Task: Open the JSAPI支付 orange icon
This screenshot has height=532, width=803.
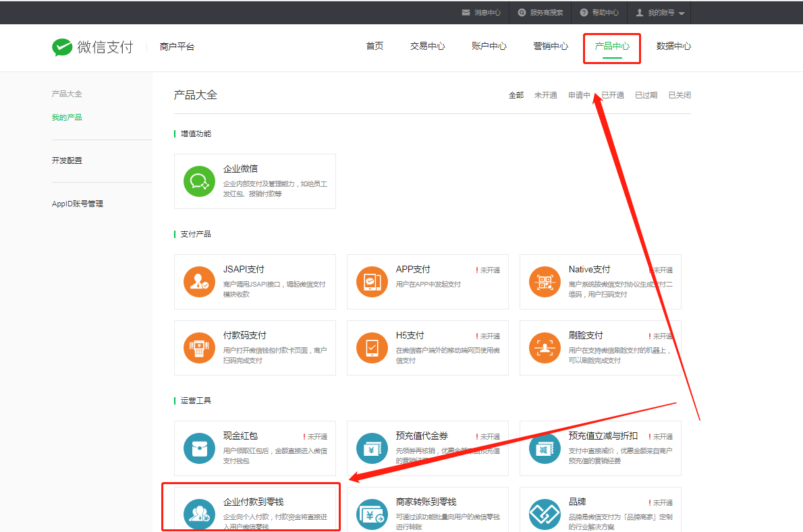Action: pyautogui.click(x=199, y=282)
